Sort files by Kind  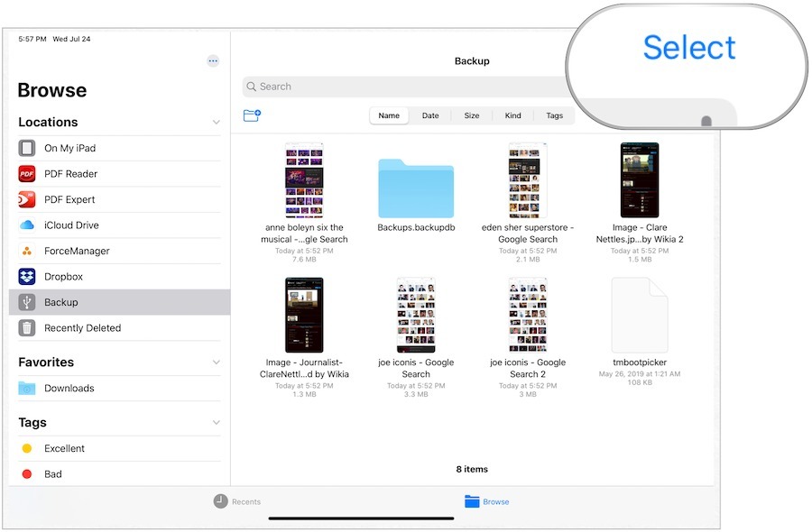[512, 115]
